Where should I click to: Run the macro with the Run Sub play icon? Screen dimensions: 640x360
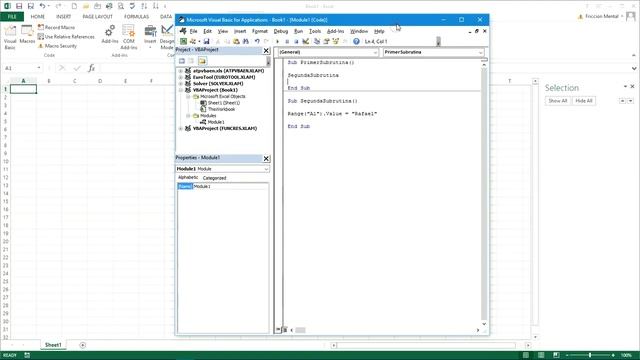(278, 41)
